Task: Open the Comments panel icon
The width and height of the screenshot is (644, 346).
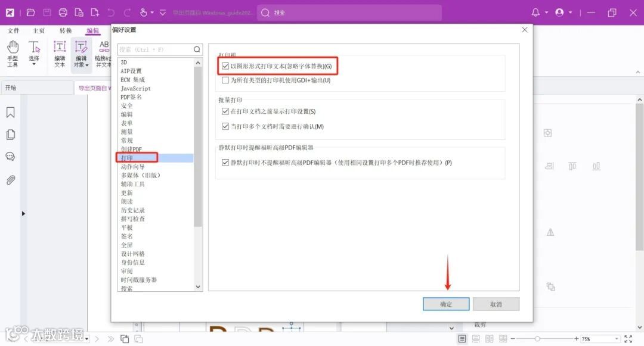Action: click(x=11, y=157)
